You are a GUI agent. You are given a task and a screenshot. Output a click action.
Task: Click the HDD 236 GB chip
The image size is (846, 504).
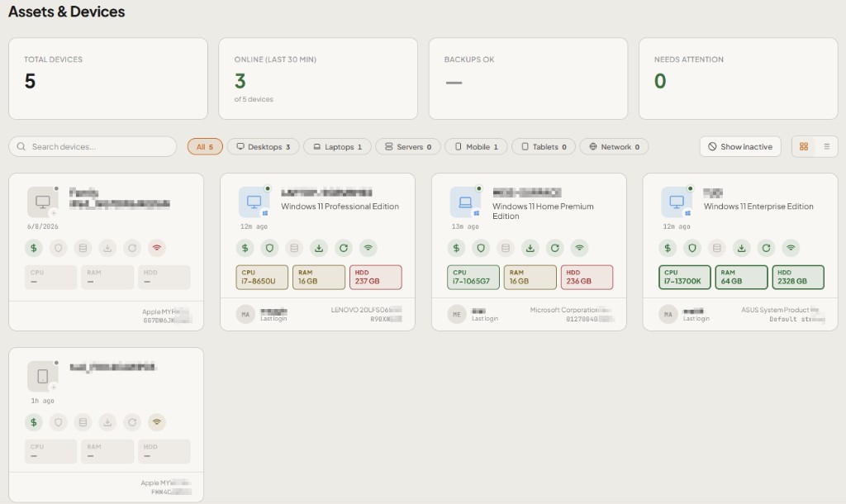tap(587, 277)
